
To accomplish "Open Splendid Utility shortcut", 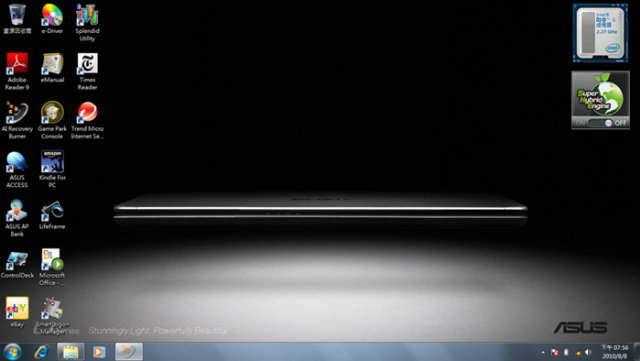I will pyautogui.click(x=87, y=23).
